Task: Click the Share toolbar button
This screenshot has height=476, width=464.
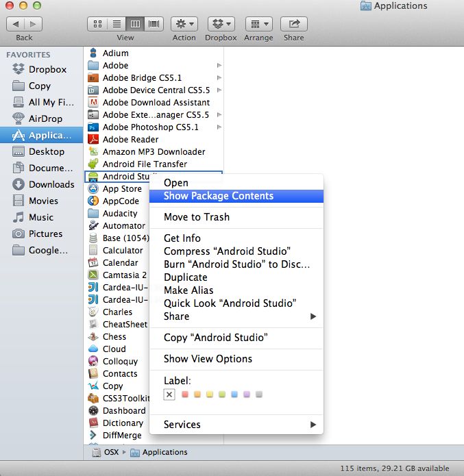Action: [x=294, y=24]
